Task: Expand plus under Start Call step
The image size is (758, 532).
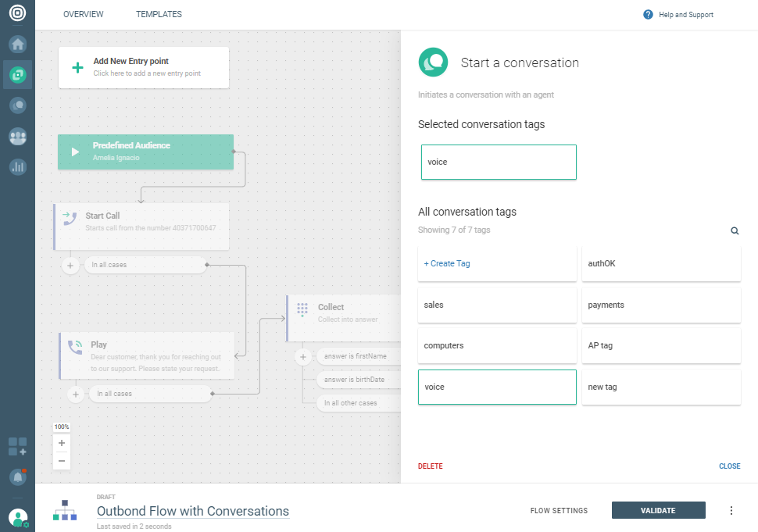Action: click(x=70, y=266)
